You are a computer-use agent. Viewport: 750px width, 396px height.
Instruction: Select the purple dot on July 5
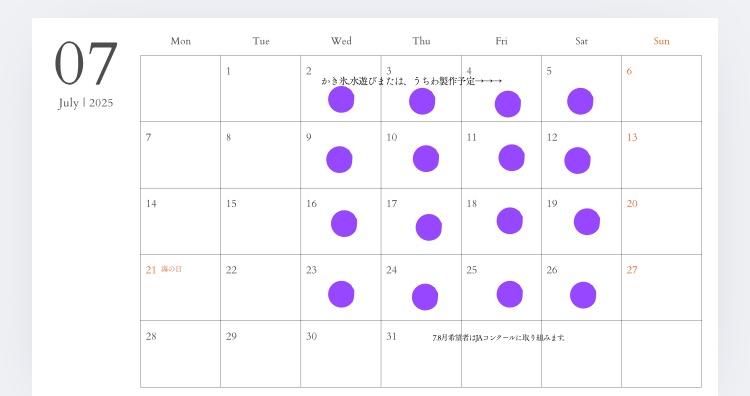point(580,101)
